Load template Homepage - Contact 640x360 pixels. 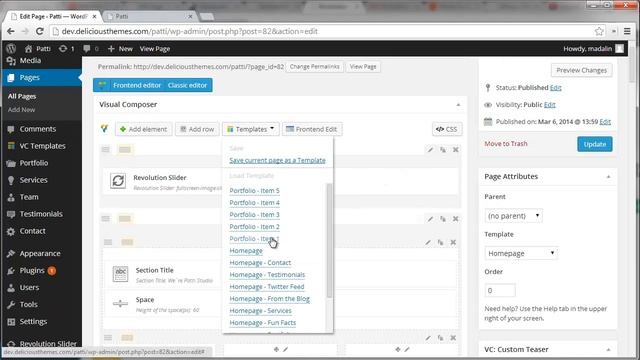tap(260, 263)
